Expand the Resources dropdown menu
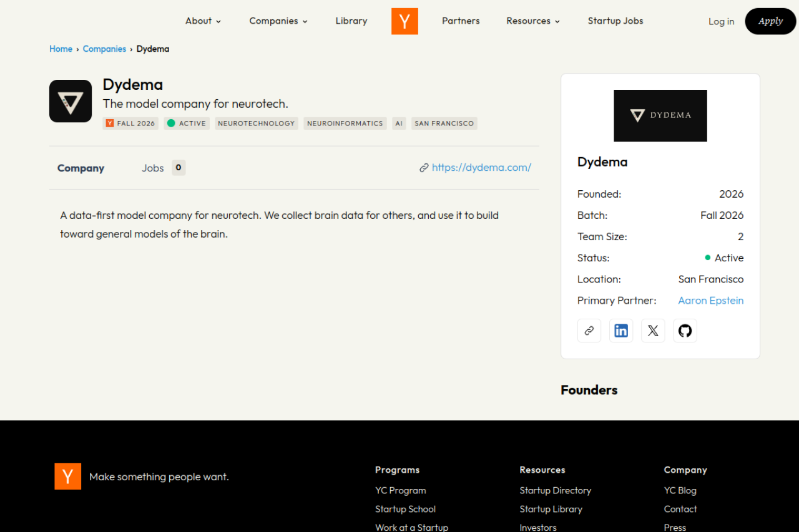The image size is (799, 532). click(x=533, y=21)
